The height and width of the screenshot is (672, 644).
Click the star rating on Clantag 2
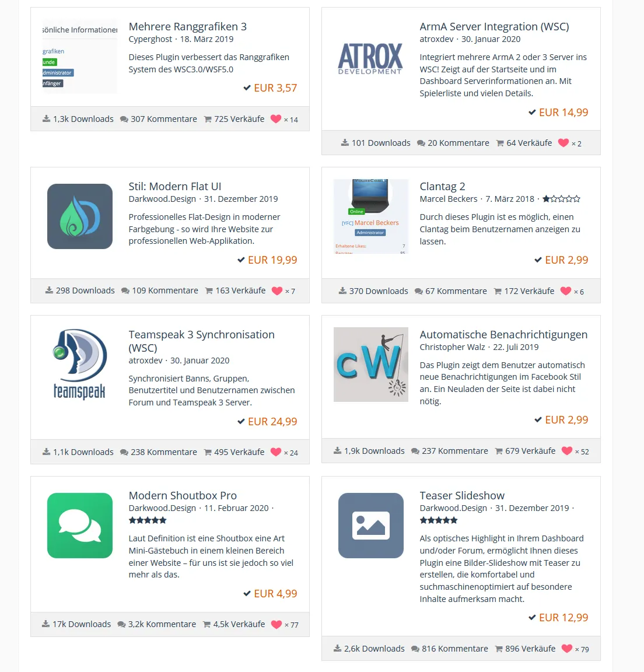(561, 199)
